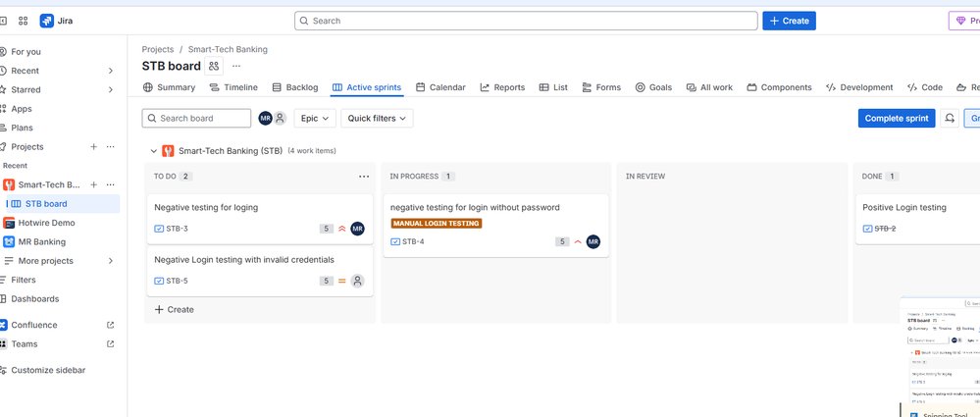The height and width of the screenshot is (417, 980).
Task: Expand More projects chevron
Action: [111, 261]
